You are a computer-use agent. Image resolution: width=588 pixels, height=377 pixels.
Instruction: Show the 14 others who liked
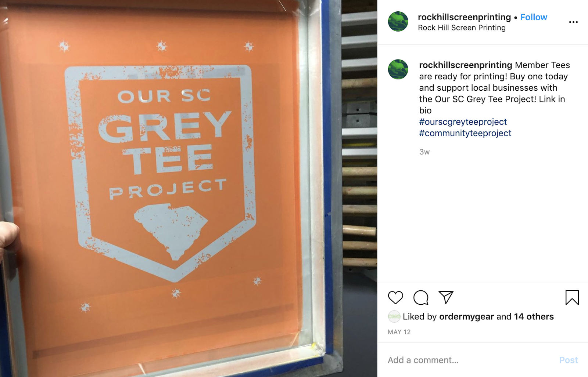(x=534, y=316)
